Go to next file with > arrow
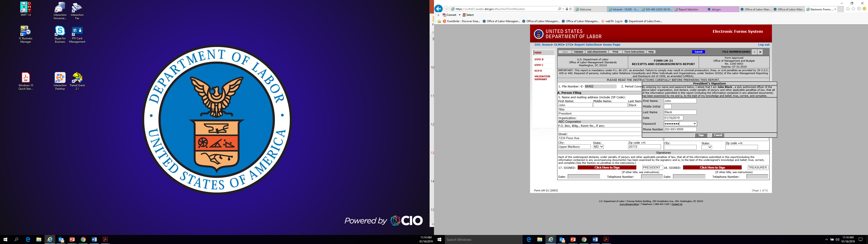Image resolution: width=868 pixels, height=244 pixels. (760, 52)
